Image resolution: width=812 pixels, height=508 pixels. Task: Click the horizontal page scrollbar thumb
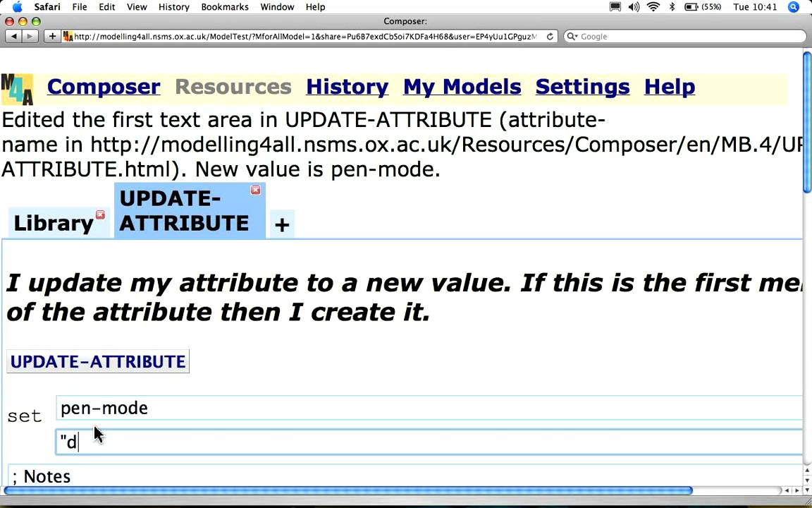coord(348,490)
